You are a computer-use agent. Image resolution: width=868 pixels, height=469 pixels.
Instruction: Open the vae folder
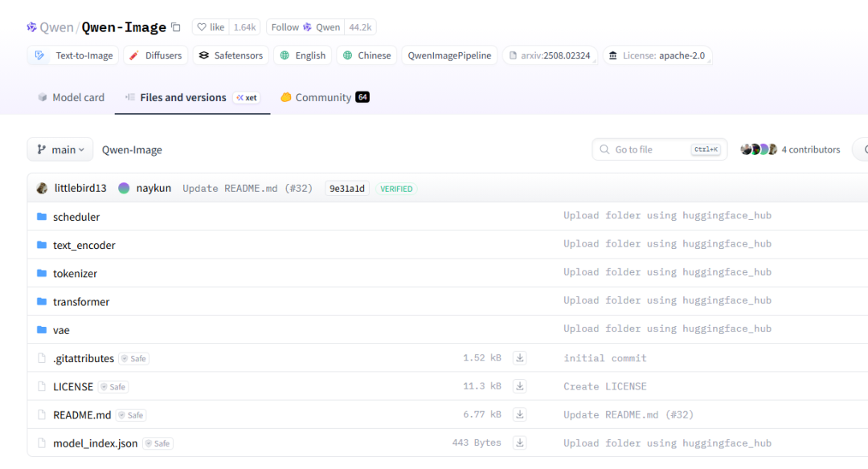pyautogui.click(x=61, y=330)
